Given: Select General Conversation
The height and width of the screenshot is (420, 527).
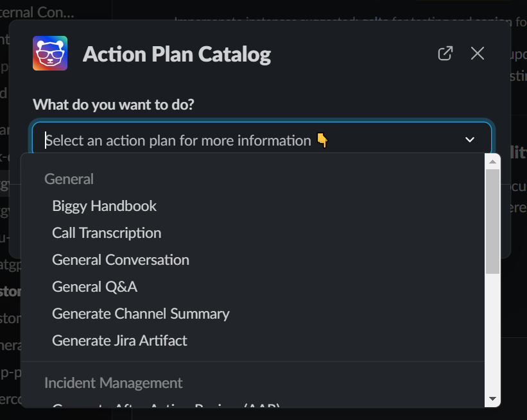Looking at the screenshot, I should point(121,260).
